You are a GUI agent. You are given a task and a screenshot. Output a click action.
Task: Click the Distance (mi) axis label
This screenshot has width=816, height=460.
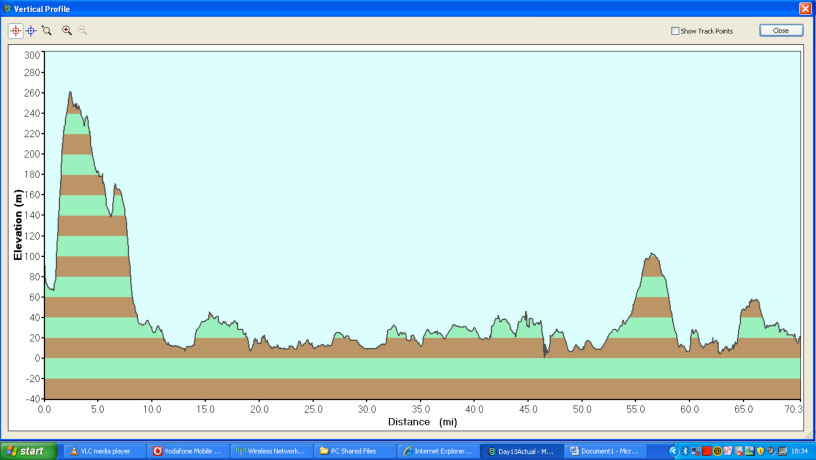coord(423,422)
